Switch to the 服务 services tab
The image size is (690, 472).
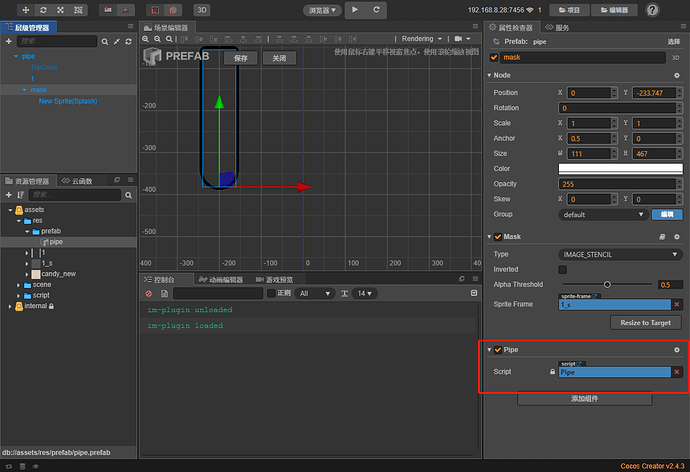pyautogui.click(x=558, y=28)
